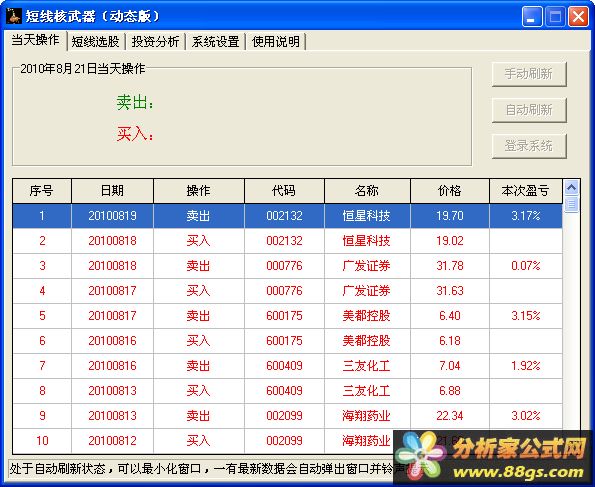The height and width of the screenshot is (487, 595).
Task: Click profit value 1.92%
Action: pyautogui.click(x=526, y=366)
